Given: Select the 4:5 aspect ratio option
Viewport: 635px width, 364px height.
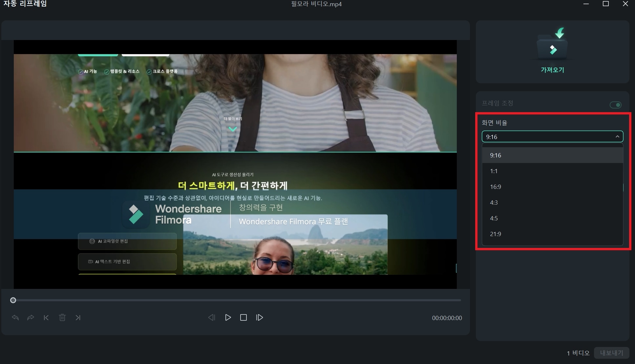Looking at the screenshot, I should coord(553,218).
